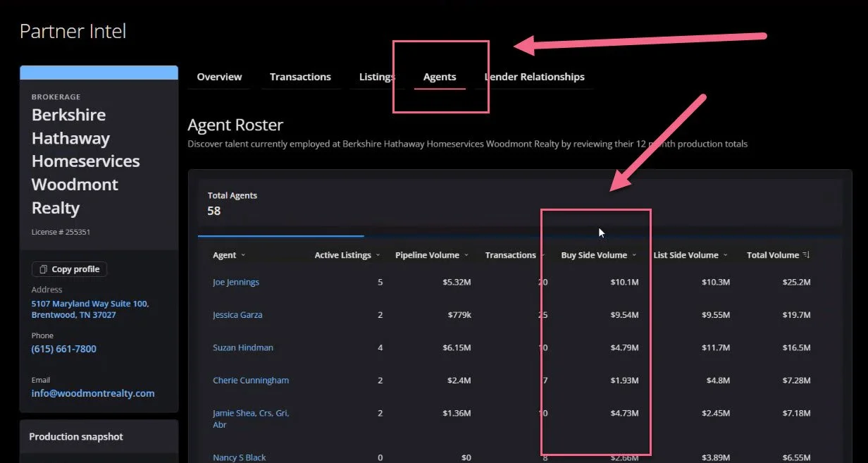Sort by Pipeline Volume column
868x463 pixels.
click(x=432, y=255)
